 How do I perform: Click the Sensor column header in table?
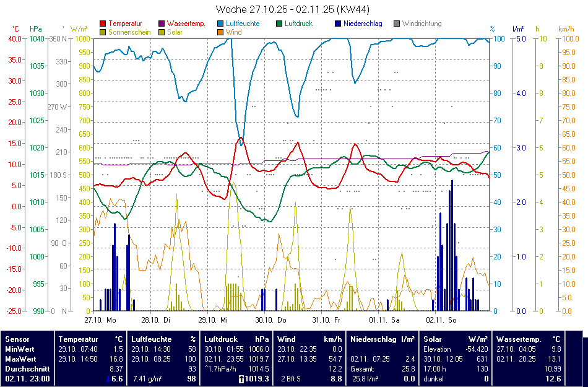point(17,339)
